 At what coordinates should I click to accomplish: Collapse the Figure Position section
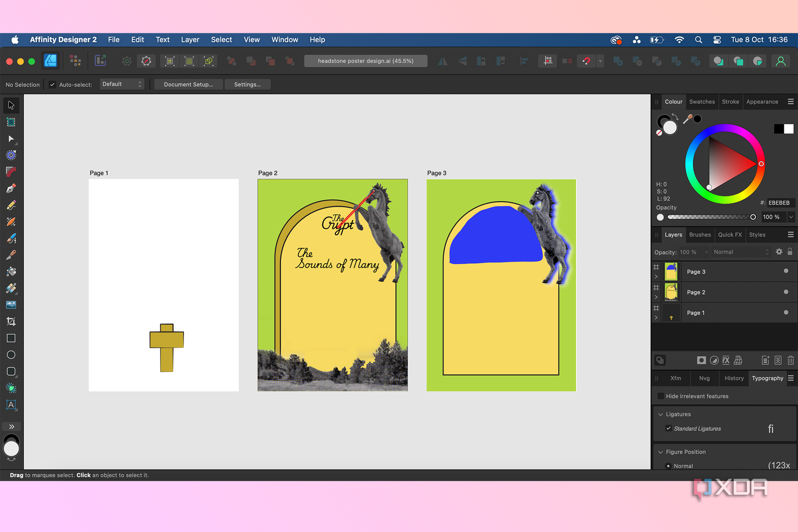661,452
